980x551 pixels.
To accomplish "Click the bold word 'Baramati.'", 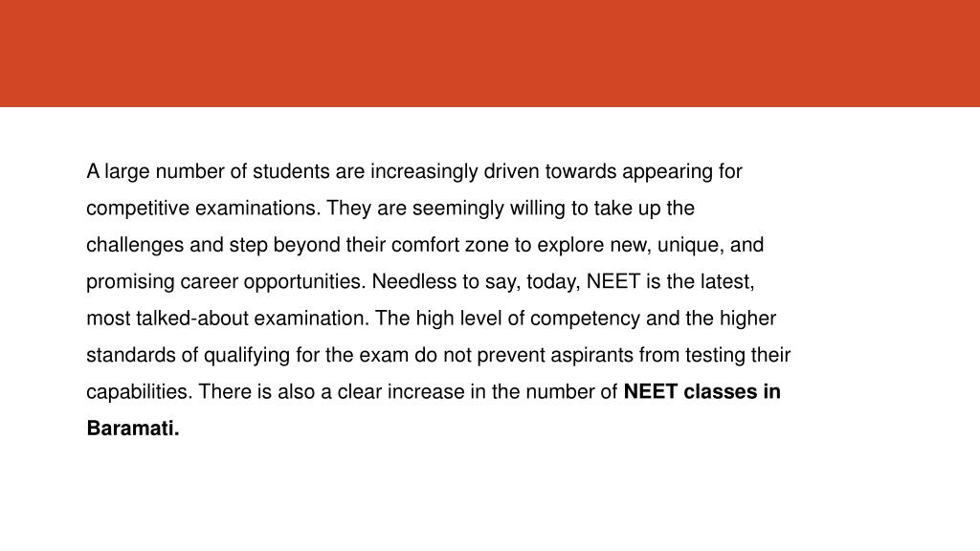I will [133, 429].
